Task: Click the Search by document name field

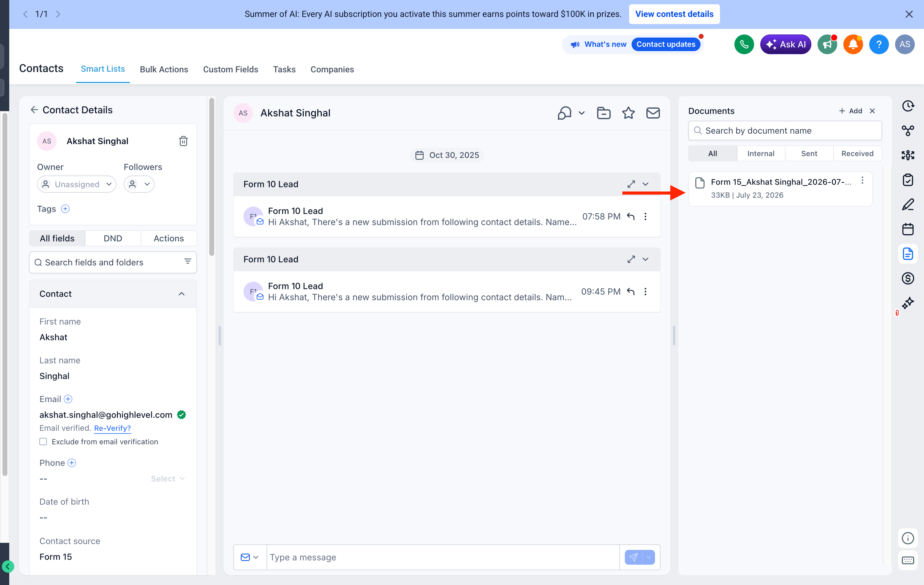Action: click(785, 131)
